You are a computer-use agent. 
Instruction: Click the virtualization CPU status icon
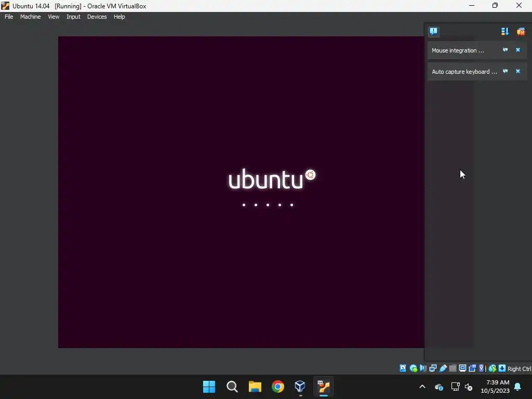(483, 368)
